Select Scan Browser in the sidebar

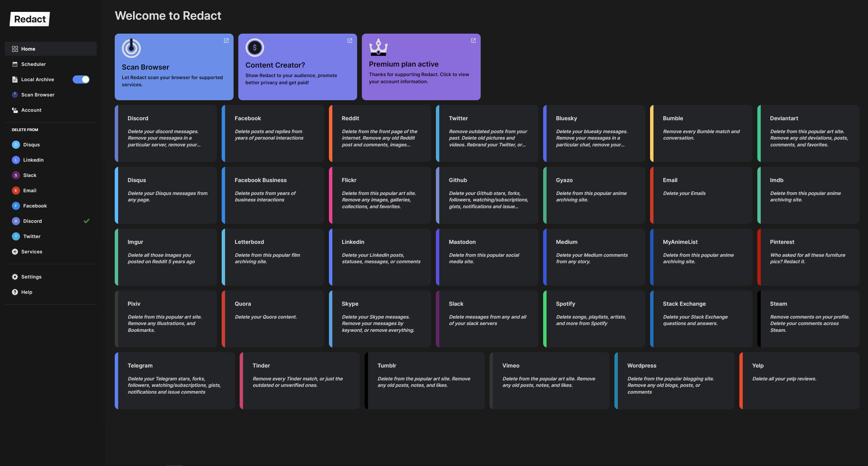(x=38, y=95)
